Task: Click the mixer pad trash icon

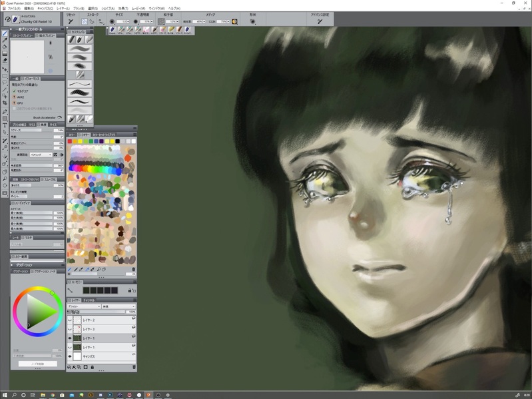Action: point(133,269)
